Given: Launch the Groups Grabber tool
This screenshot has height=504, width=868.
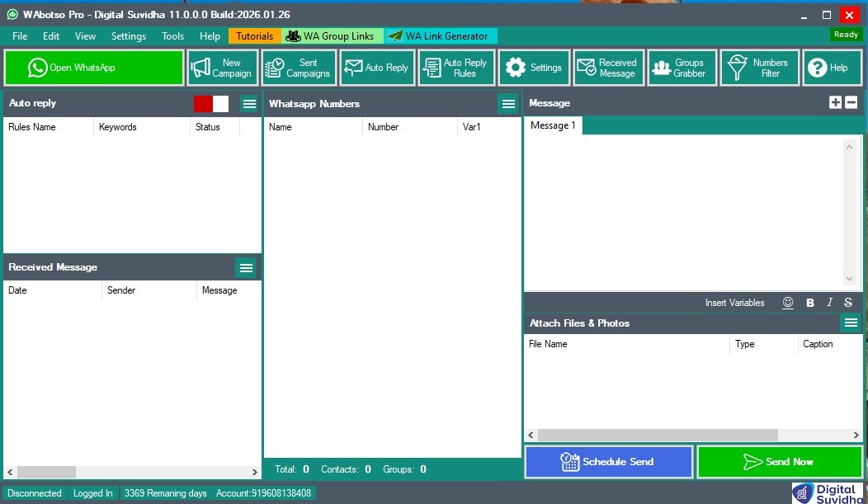Looking at the screenshot, I should [x=682, y=67].
